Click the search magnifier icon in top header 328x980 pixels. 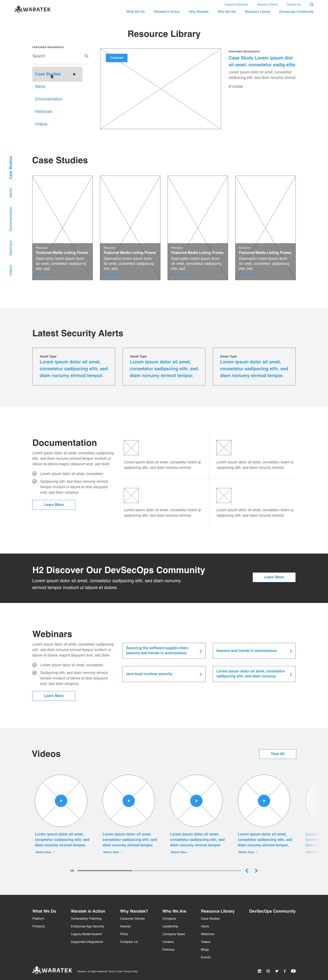311,5
